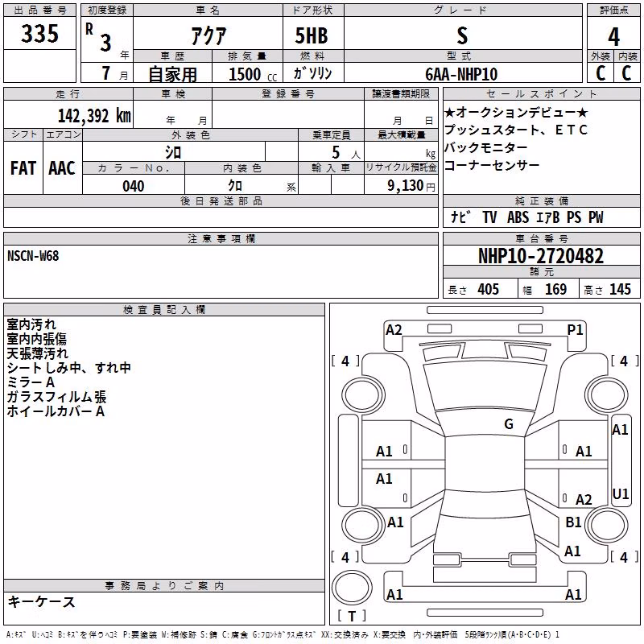Image resolution: width=644 pixels, height=644 pixels.
Task: Click the 諸元 header
Action: point(541,271)
